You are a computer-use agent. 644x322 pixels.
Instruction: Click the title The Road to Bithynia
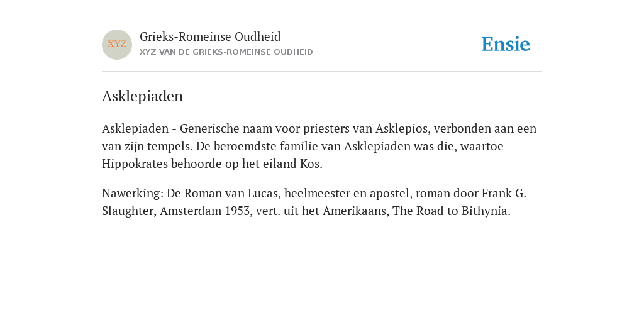coord(452,211)
